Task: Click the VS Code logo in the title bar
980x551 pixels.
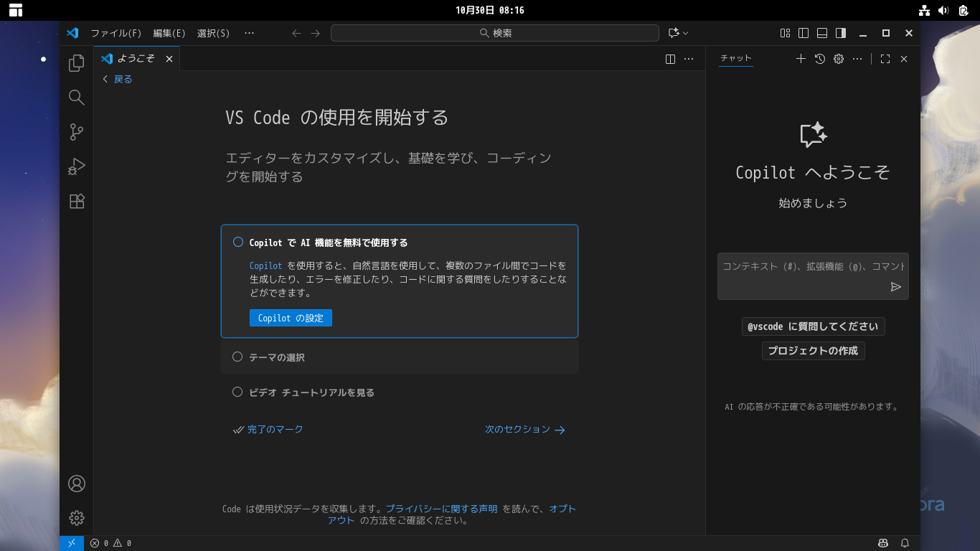Action: (x=72, y=33)
